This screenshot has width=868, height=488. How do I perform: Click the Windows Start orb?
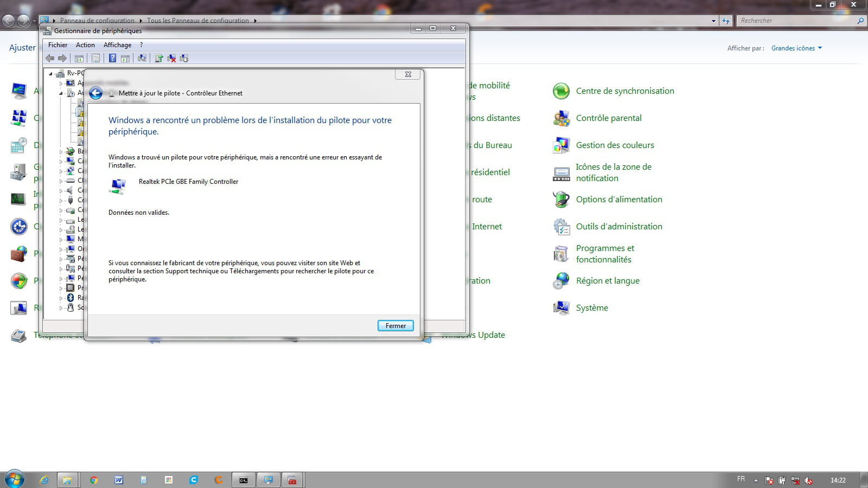coord(15,480)
